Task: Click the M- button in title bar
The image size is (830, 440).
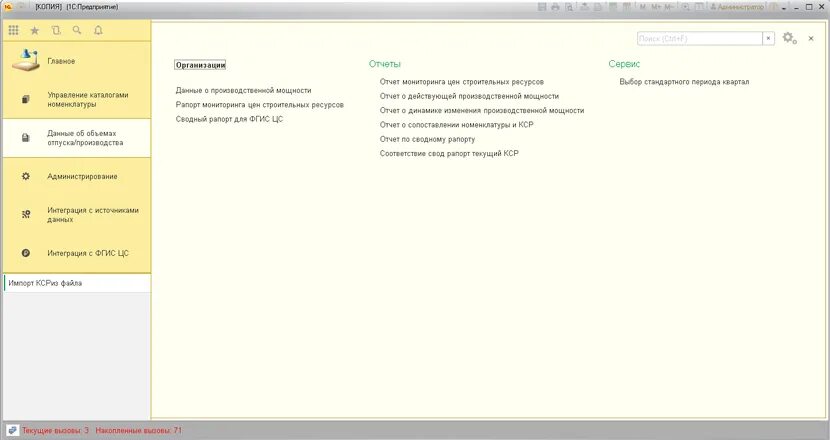Action: (669, 7)
